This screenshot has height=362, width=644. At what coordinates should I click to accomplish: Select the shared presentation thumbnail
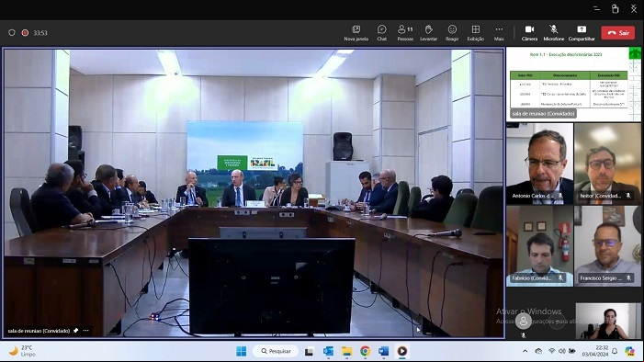tap(573, 85)
